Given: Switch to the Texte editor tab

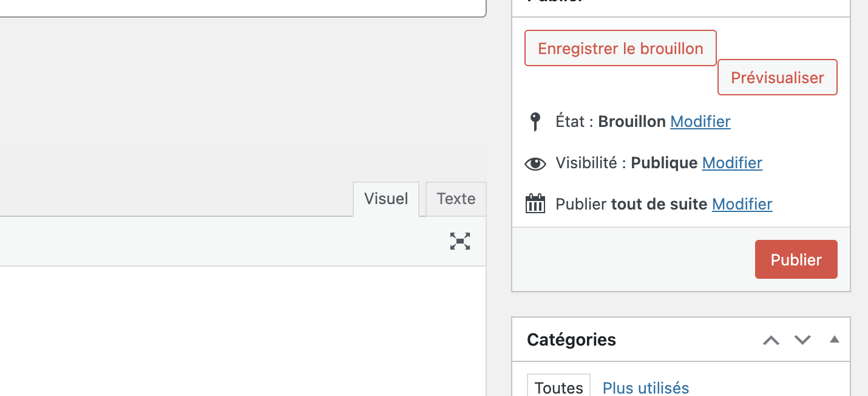Looking at the screenshot, I should click(456, 199).
